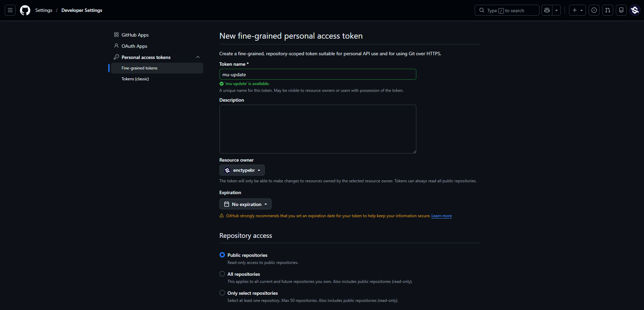644x310 pixels.
Task: Go to GitHub homepage via Octocat logo
Action: (25, 10)
